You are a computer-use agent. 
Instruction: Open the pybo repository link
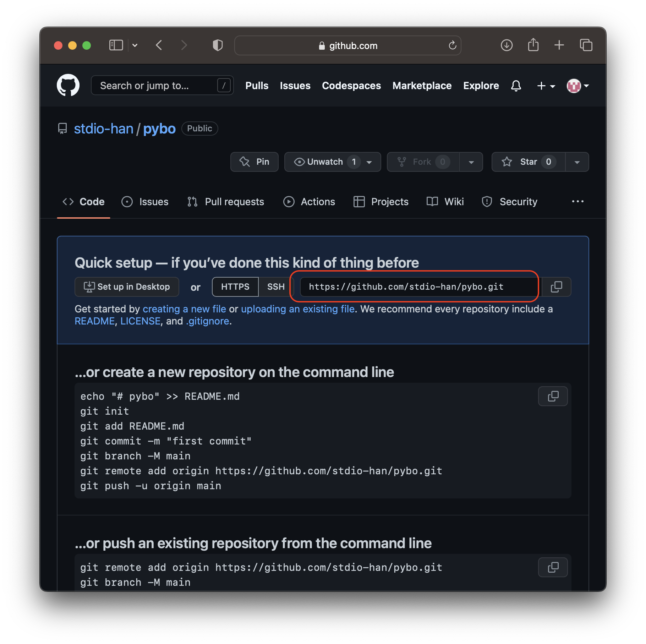click(159, 129)
